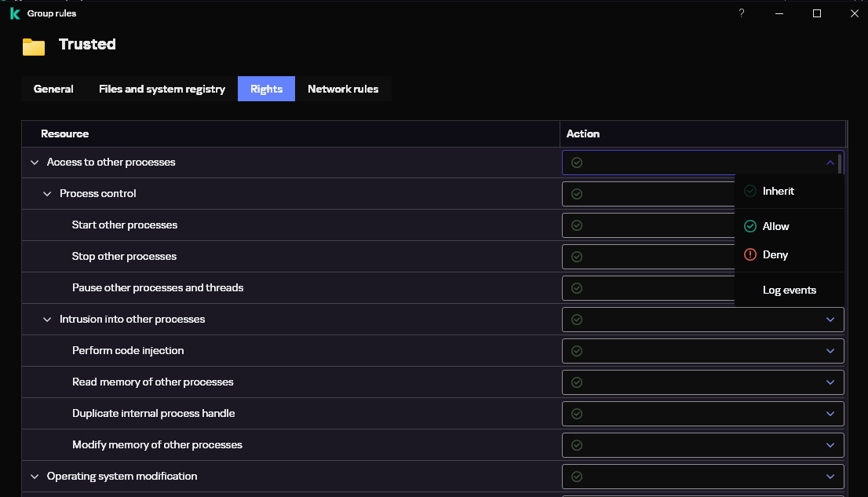Open action dropdown for Modify memory of other processes
868x497 pixels.
[830, 445]
